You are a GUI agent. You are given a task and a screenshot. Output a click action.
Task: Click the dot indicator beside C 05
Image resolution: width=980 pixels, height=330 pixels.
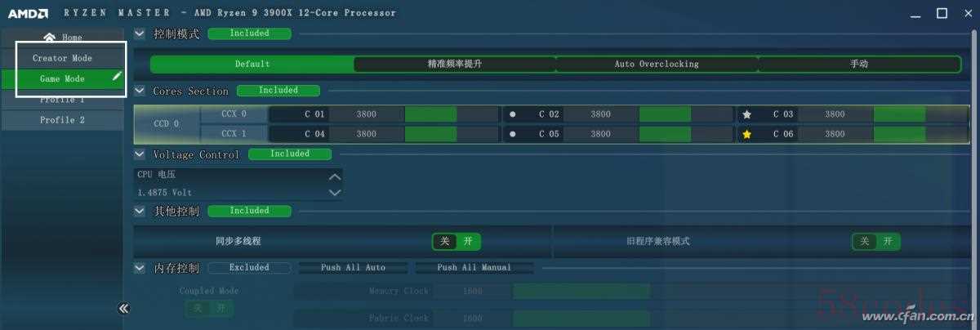click(x=512, y=134)
